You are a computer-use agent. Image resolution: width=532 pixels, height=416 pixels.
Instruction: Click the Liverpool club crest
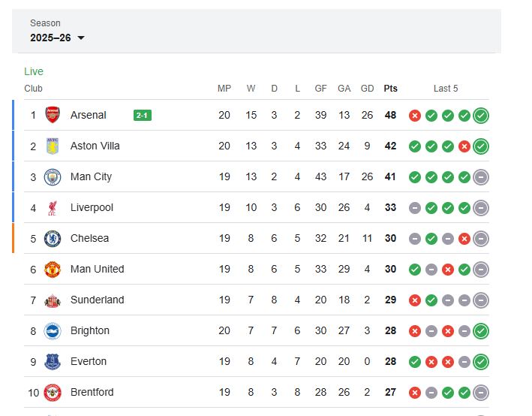pyautogui.click(x=53, y=207)
